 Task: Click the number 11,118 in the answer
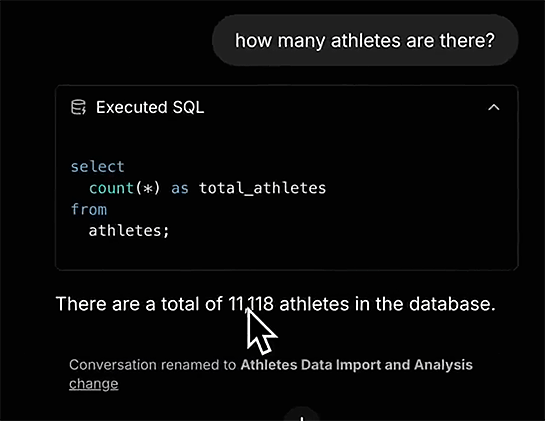[251, 304]
